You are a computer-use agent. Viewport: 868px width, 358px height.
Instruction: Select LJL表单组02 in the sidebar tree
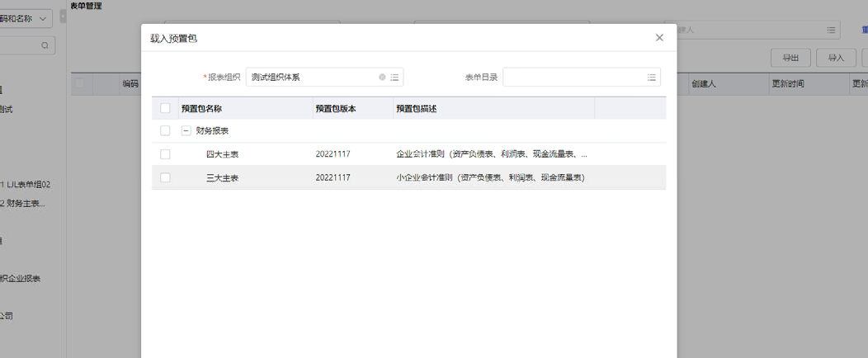[25, 184]
